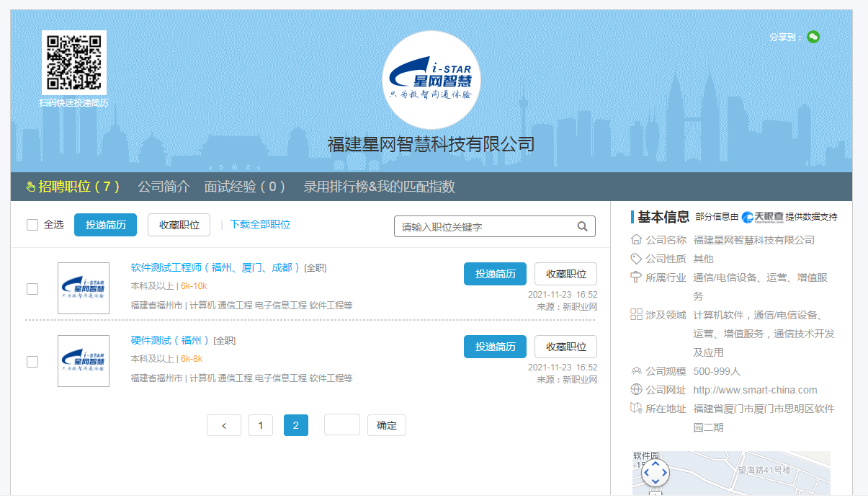Image resolution: width=868 pixels, height=498 pixels.
Task: Click 收藏职位 for 软件测试工程师 job
Action: pos(565,274)
